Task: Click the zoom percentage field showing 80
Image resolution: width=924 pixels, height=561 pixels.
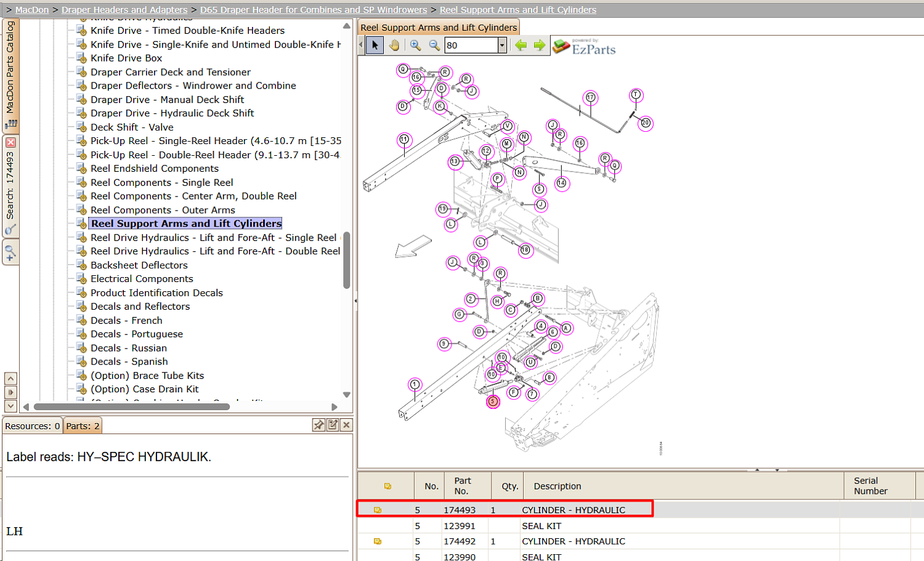Action: 471,45
